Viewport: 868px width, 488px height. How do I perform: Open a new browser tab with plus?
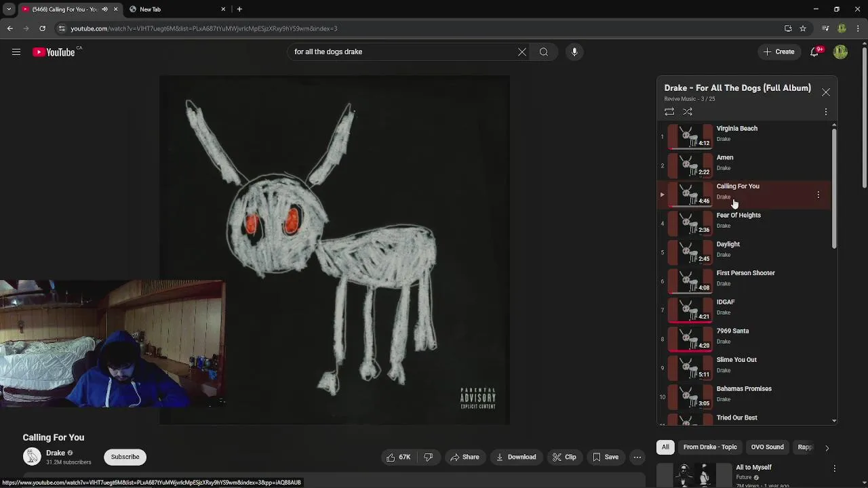[x=239, y=9]
